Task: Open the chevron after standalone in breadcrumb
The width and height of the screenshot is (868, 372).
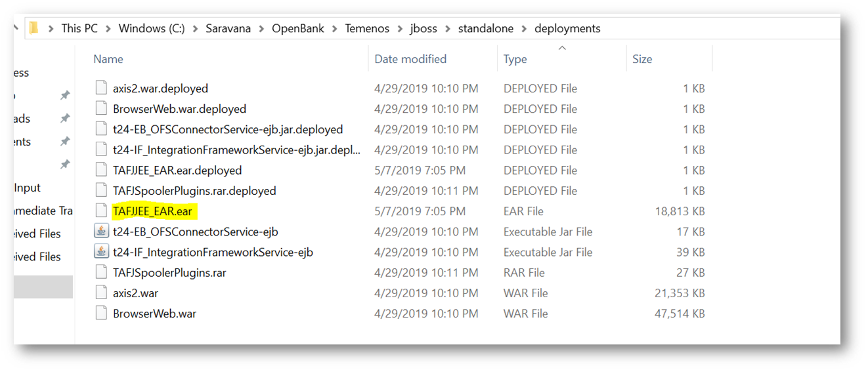Action: (525, 28)
